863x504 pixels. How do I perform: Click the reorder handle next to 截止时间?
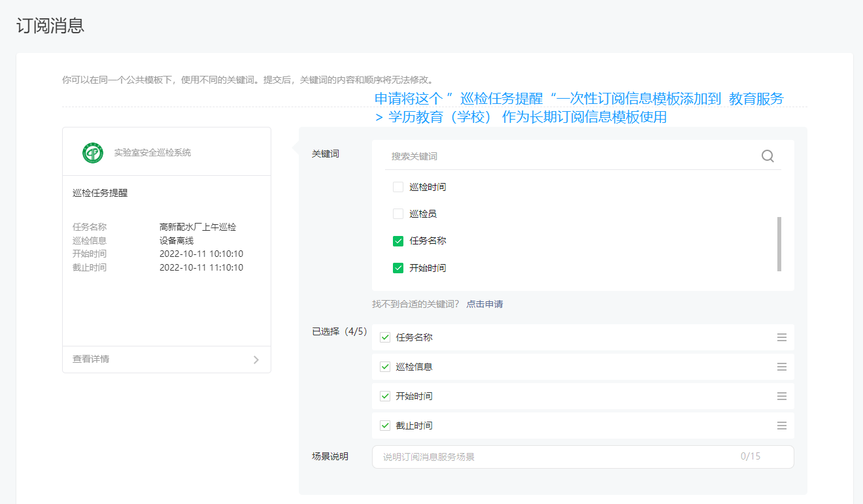pos(781,426)
